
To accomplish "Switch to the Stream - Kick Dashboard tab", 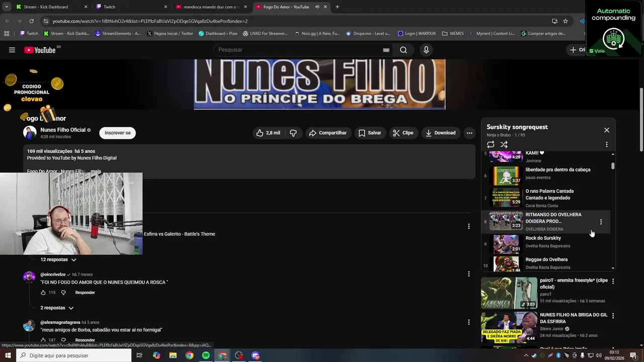I will 52,7.
